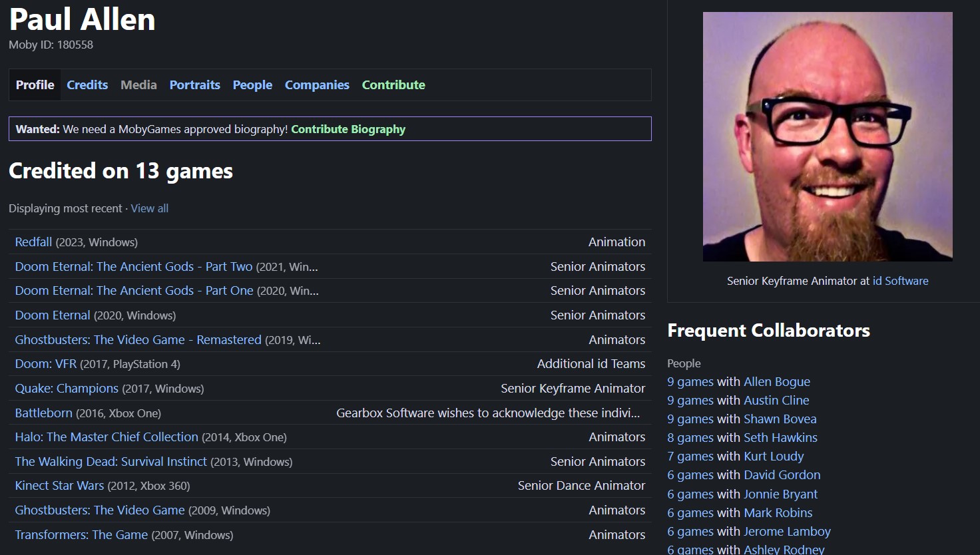View 9 games shared with Austin Cline
The width and height of the screenshot is (980, 555).
[x=690, y=401]
